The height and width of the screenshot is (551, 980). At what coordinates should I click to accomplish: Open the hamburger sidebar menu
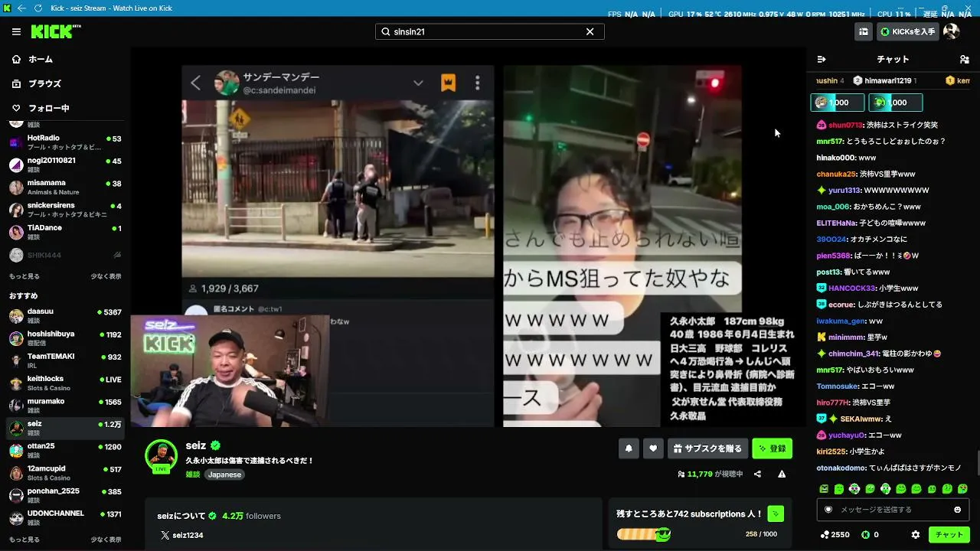click(x=16, y=31)
